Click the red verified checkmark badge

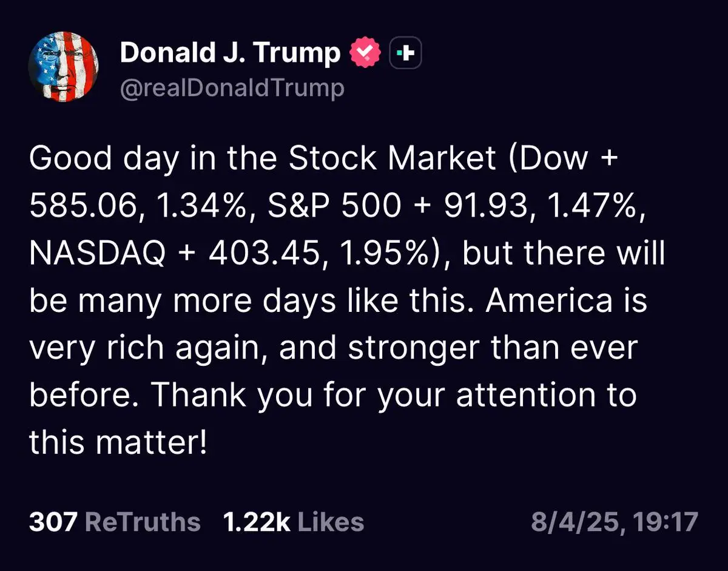(x=365, y=54)
